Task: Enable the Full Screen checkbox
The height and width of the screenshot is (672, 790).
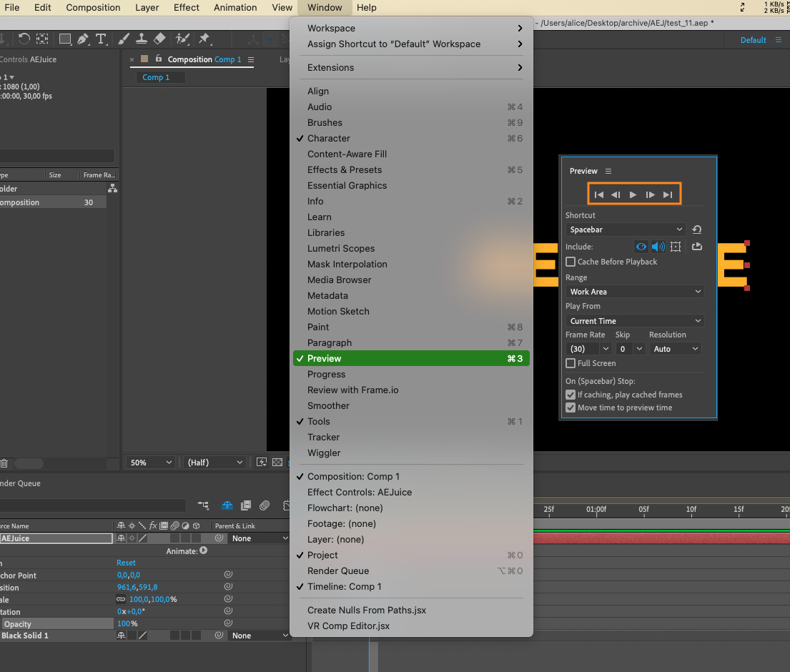Action: click(x=571, y=363)
